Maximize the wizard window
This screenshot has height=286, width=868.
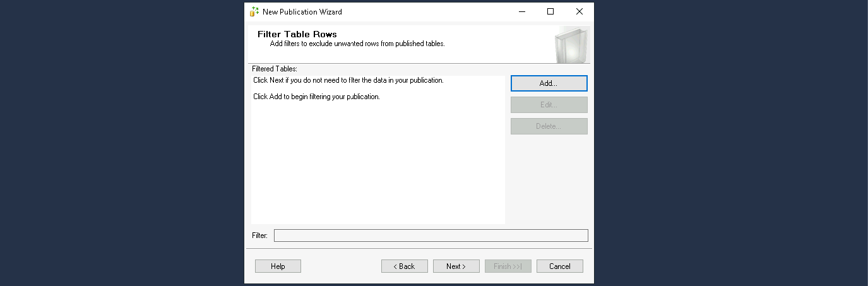[550, 11]
